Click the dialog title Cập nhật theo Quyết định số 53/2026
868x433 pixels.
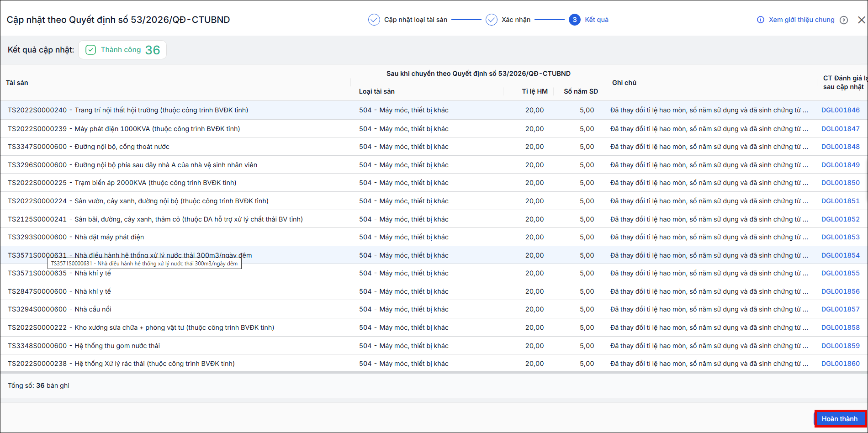118,20
